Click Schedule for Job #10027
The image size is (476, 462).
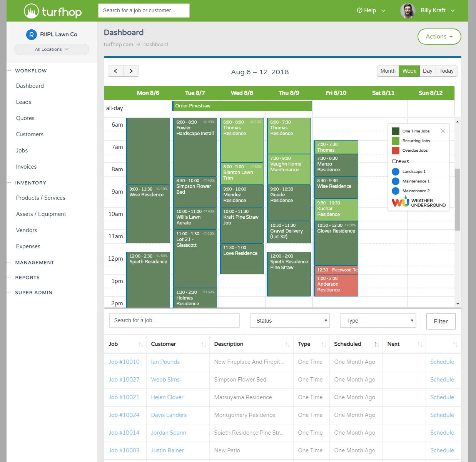click(x=442, y=379)
